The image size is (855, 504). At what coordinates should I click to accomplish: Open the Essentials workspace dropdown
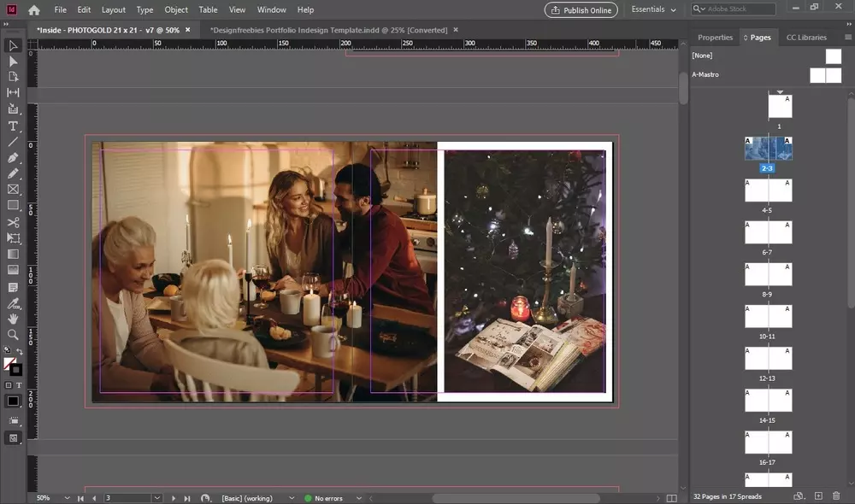653,9
